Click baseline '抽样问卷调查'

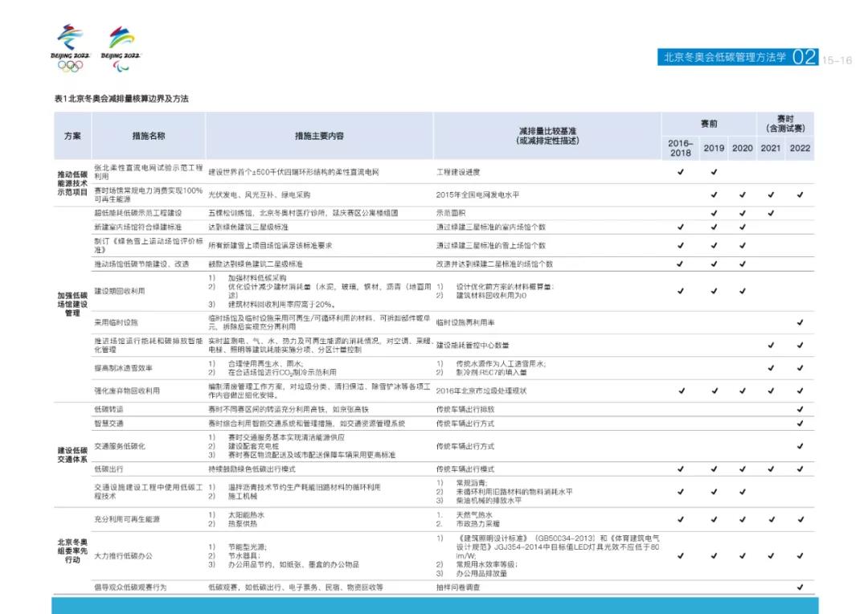458,587
